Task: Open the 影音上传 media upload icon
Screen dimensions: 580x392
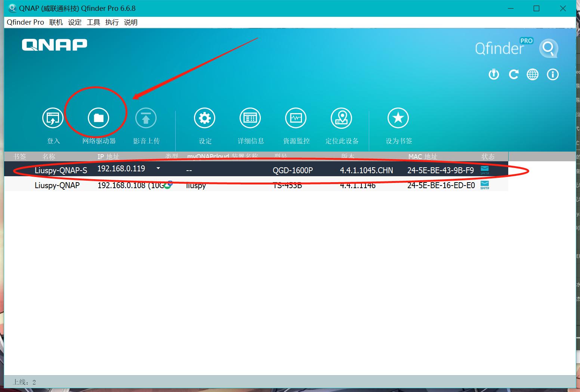Action: pyautogui.click(x=146, y=118)
